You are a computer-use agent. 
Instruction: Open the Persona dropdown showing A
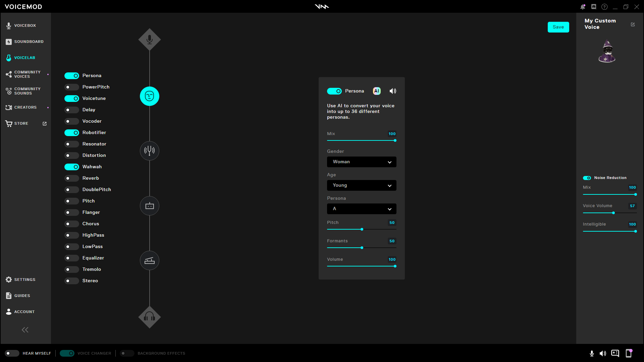tap(361, 209)
